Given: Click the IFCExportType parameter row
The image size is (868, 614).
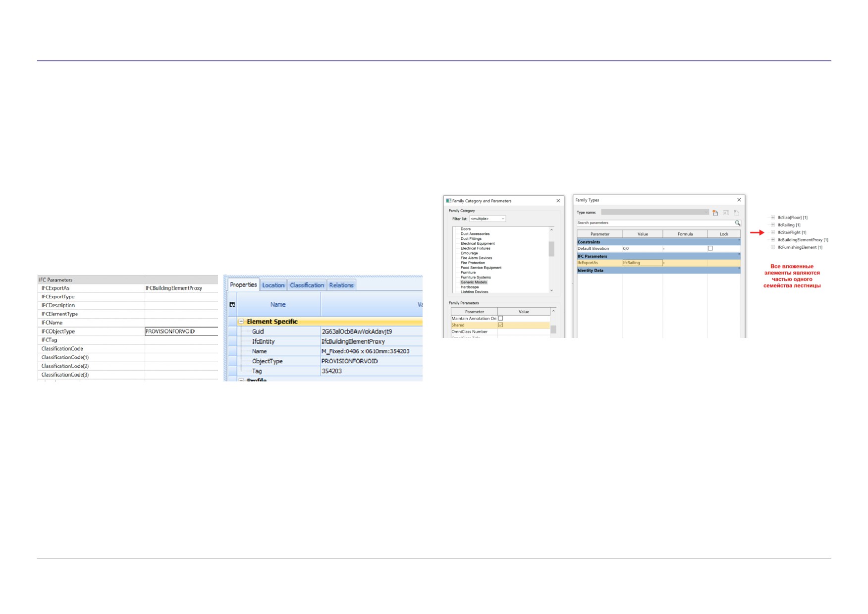Looking at the screenshot, I should (128, 297).
